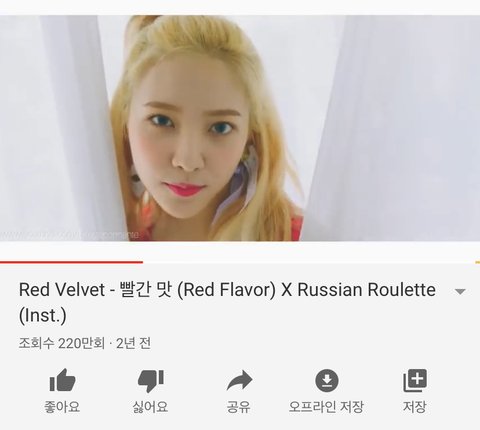Click the 싫어요 label
Image resolution: width=480 pixels, height=430 pixels.
tap(150, 407)
